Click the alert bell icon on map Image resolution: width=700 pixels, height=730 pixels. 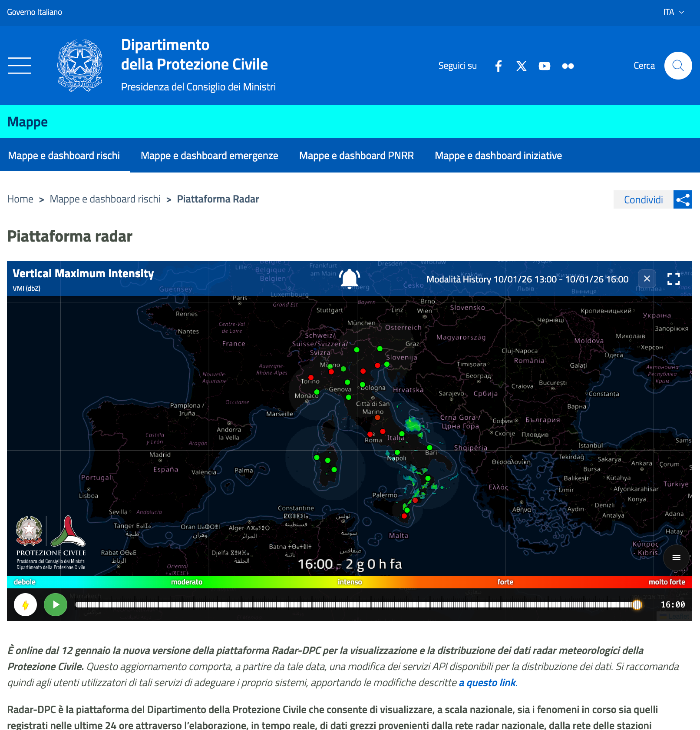tap(350, 279)
